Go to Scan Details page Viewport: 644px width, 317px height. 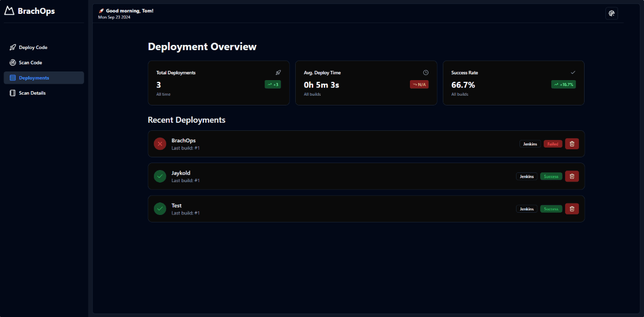click(44, 93)
